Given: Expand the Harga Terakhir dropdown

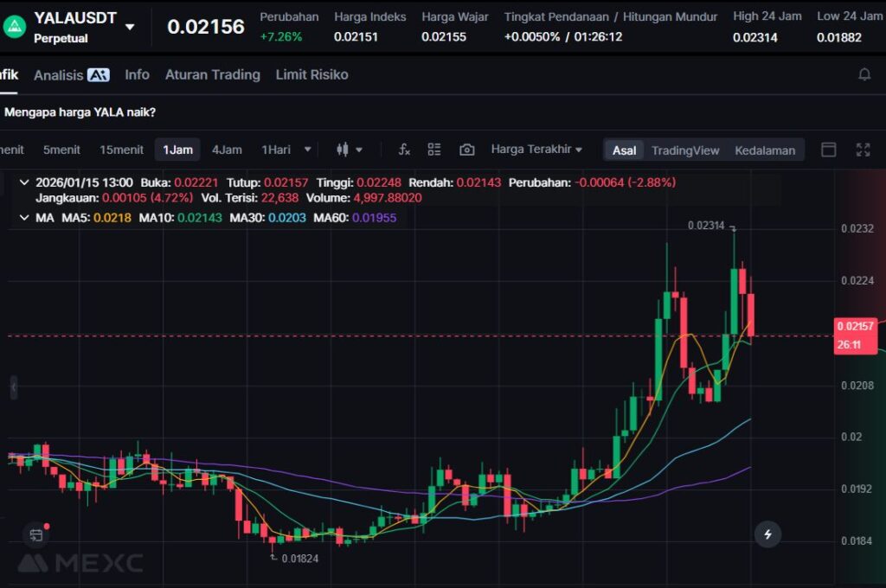Looking at the screenshot, I should [x=536, y=150].
